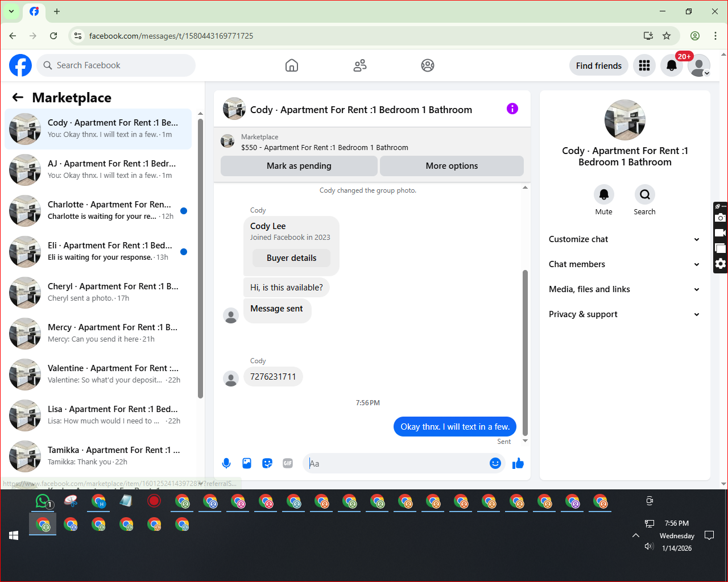Image resolution: width=728 pixels, height=582 pixels.
Task: Click Mark as pending button
Action: click(299, 166)
